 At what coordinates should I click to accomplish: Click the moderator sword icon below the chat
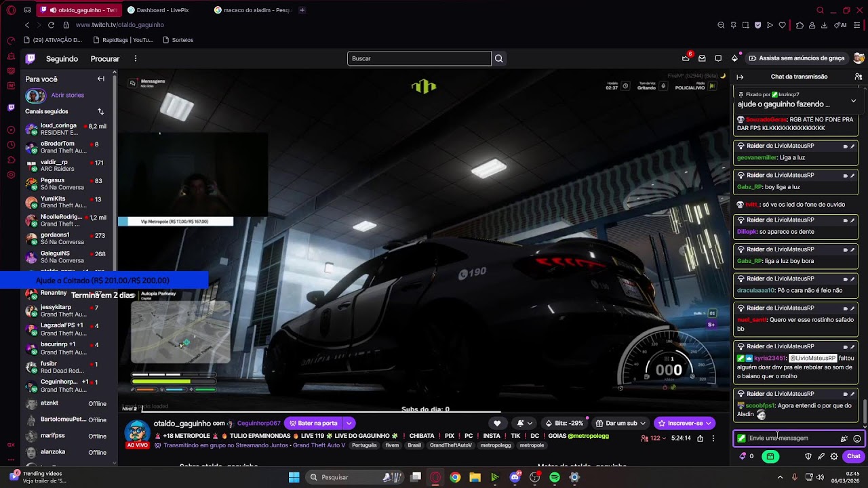pos(821,456)
